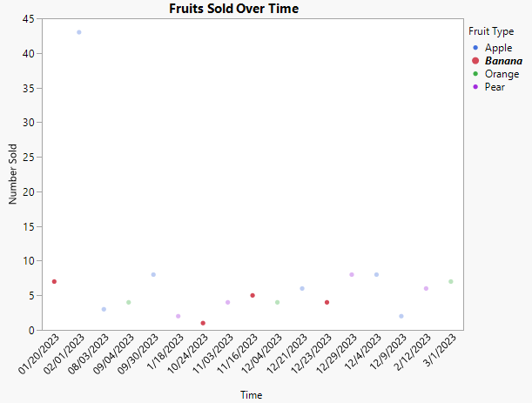The height and width of the screenshot is (403, 532).
Task: Click the Apple legend marker
Action: tap(475, 48)
